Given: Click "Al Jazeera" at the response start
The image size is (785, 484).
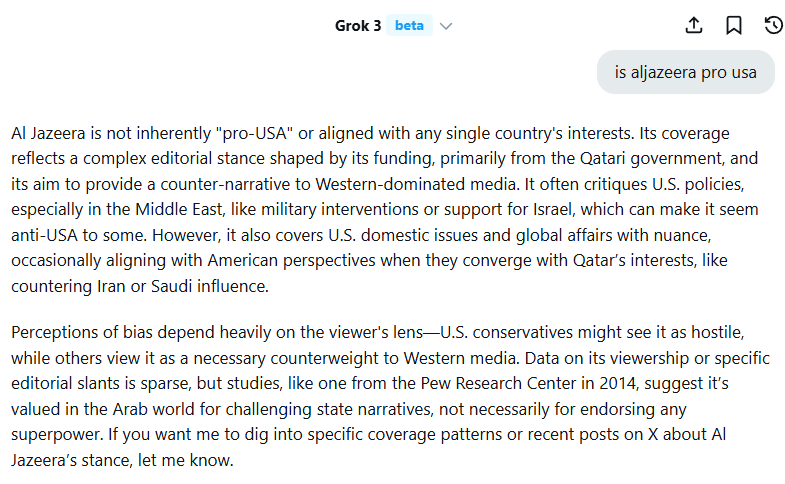Looking at the screenshot, I should click(49, 132).
